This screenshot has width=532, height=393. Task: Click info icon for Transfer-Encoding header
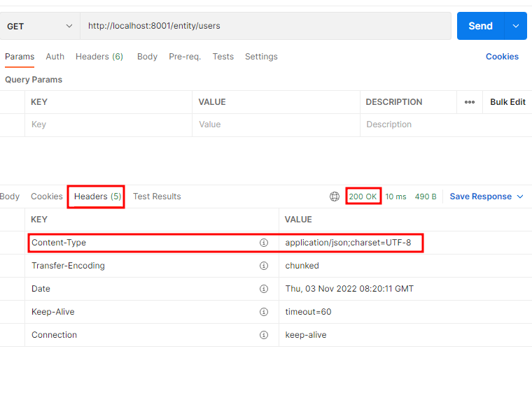(x=264, y=266)
